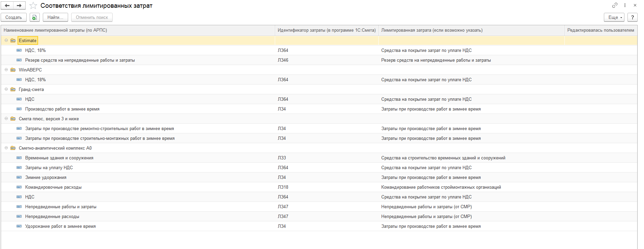Go forward with the right arrow button

[19, 5]
